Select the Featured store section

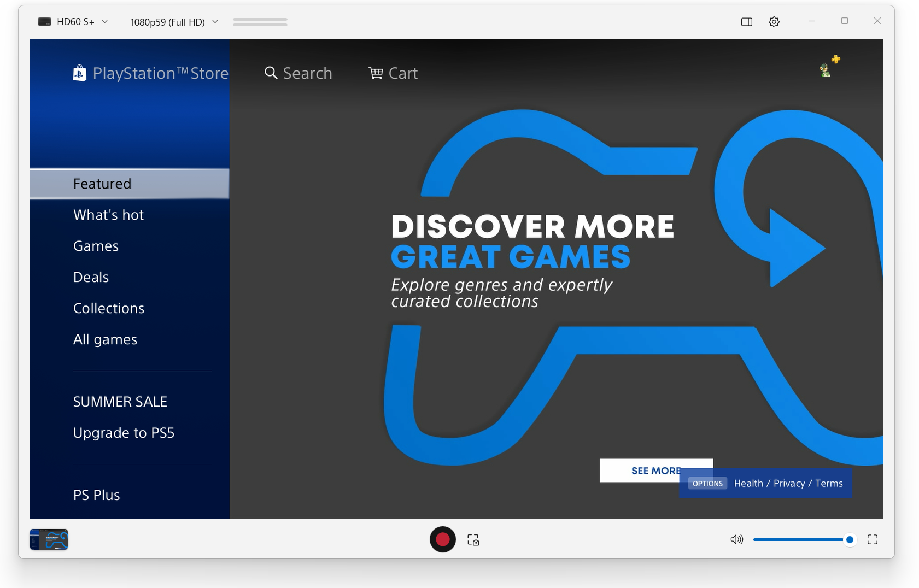coord(103,183)
